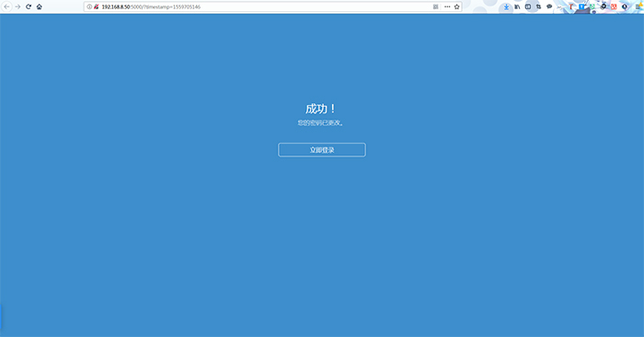Click the screenshot crop extension icon
This screenshot has width=644, height=337.
(x=538, y=6)
